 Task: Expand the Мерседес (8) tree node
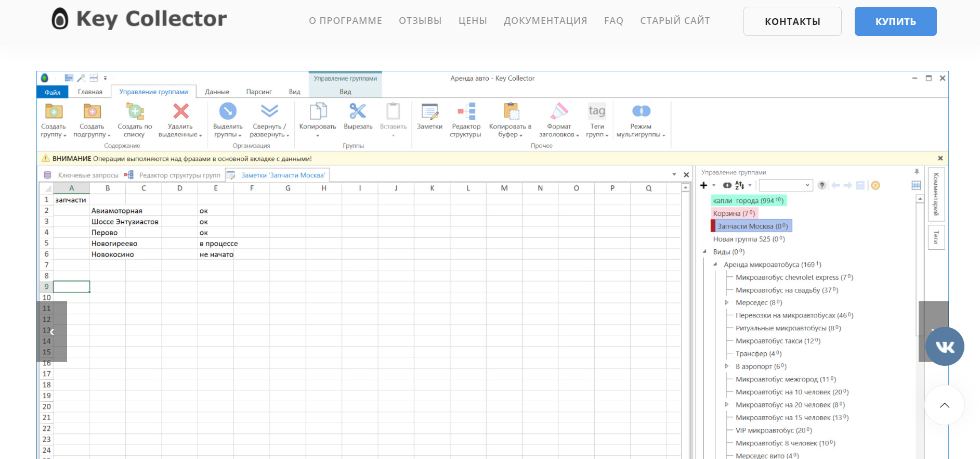(727, 302)
